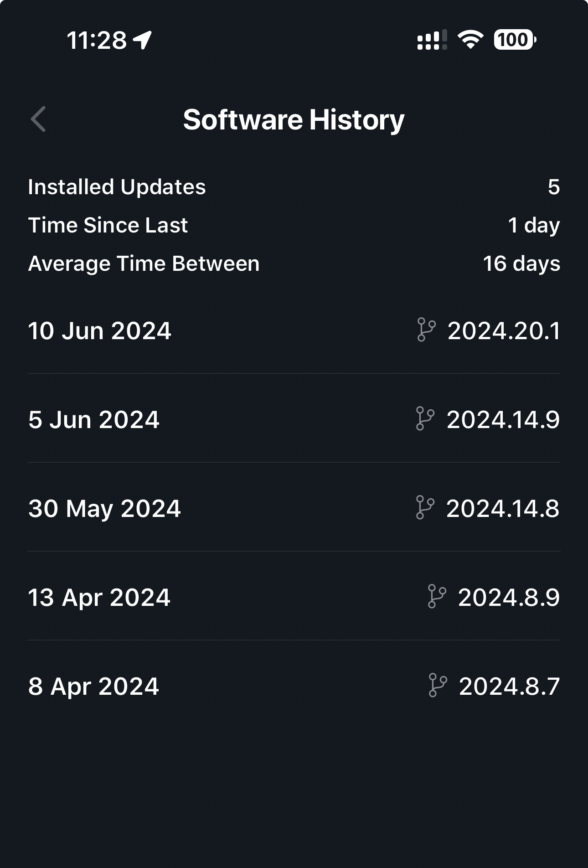Tap the back chevron arrow
The image size is (588, 868).
(x=38, y=119)
